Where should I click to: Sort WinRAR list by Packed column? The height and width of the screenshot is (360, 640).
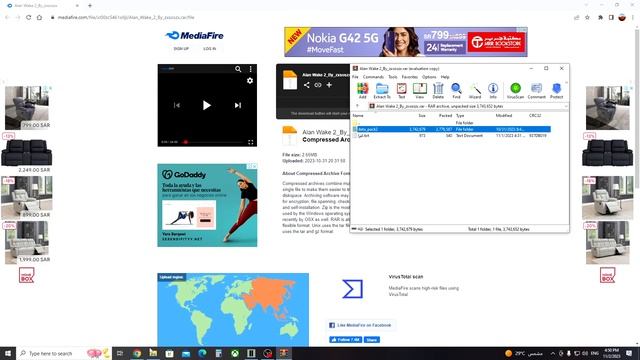[x=445, y=116]
